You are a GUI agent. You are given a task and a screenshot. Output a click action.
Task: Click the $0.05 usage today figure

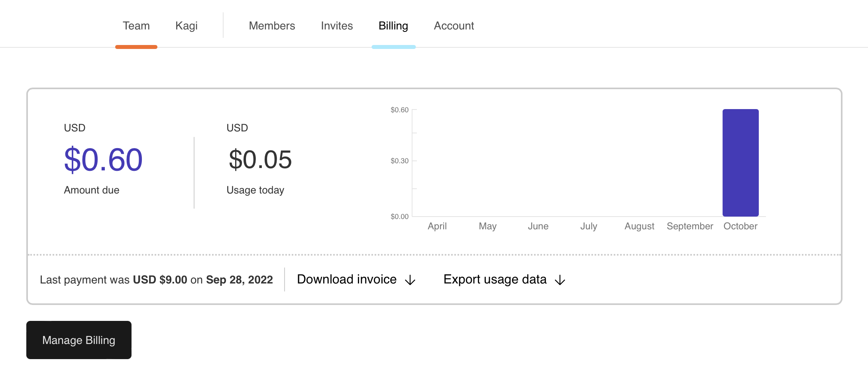click(x=260, y=160)
